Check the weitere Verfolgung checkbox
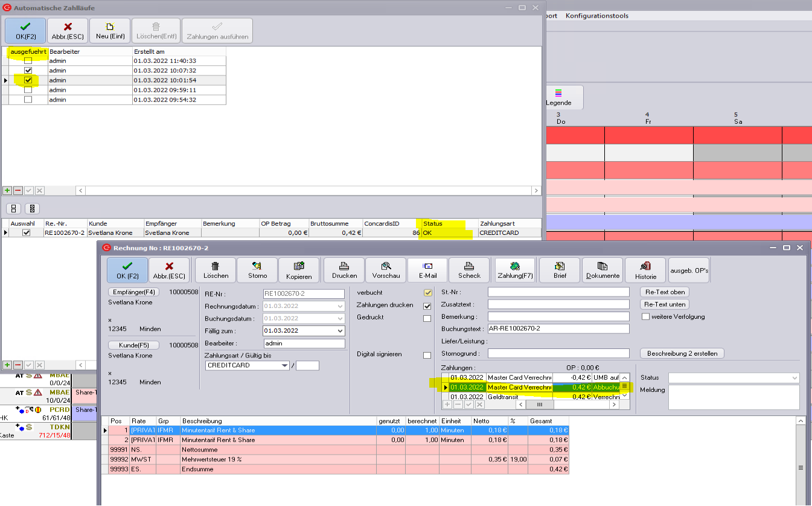 point(645,316)
